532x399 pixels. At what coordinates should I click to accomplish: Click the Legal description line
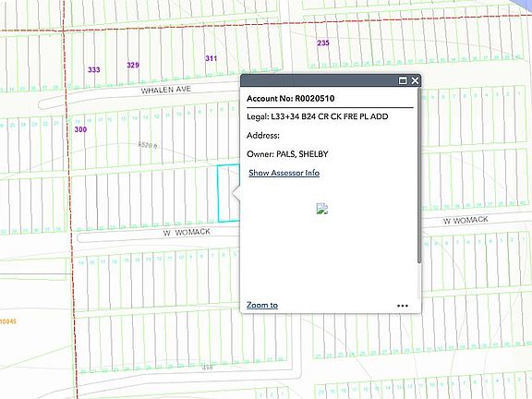pyautogui.click(x=318, y=116)
